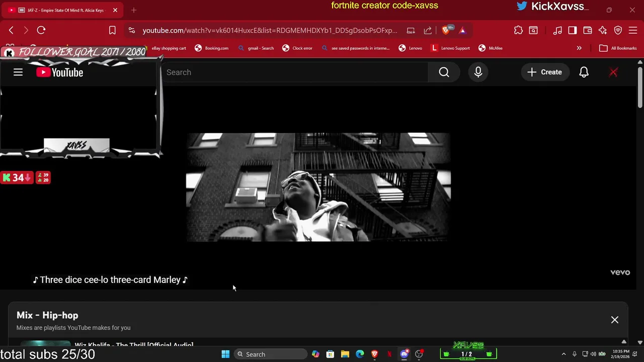Open Microsoft Edge from the taskbar
This screenshot has height=362, width=644.
click(360, 354)
